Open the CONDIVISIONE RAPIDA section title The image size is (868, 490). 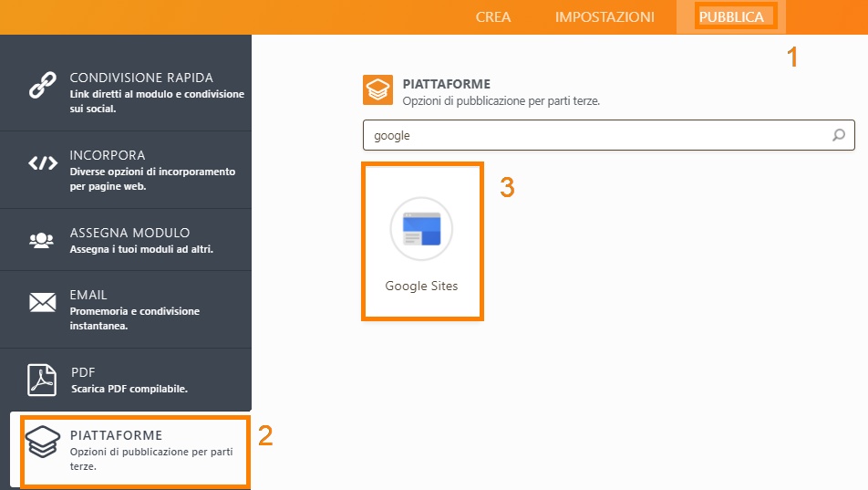click(141, 78)
